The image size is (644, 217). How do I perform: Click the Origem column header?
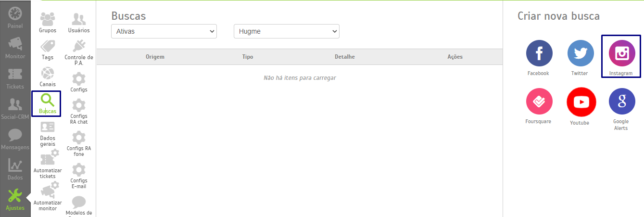(x=155, y=57)
